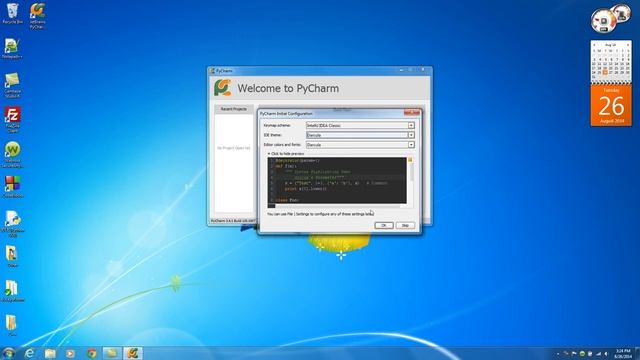The height and width of the screenshot is (360, 640).
Task: Open the CodeBlocks desktop shortcut
Action: click(x=13, y=187)
